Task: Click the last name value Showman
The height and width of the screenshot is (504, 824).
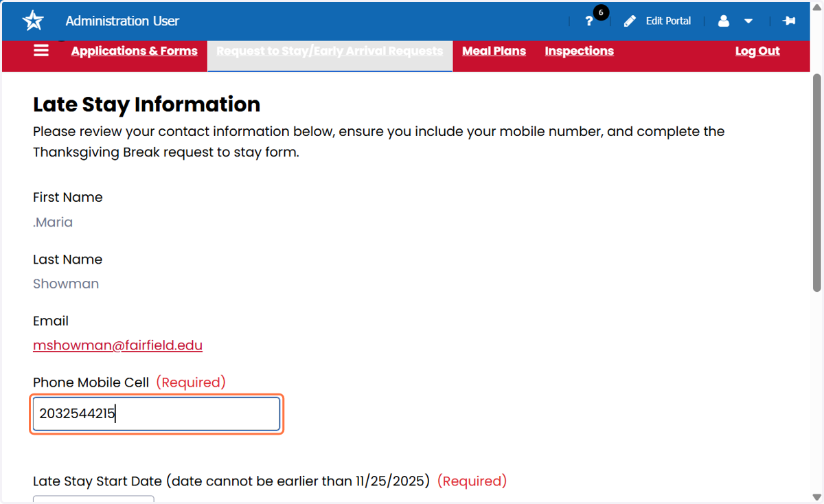Action: pyautogui.click(x=66, y=284)
